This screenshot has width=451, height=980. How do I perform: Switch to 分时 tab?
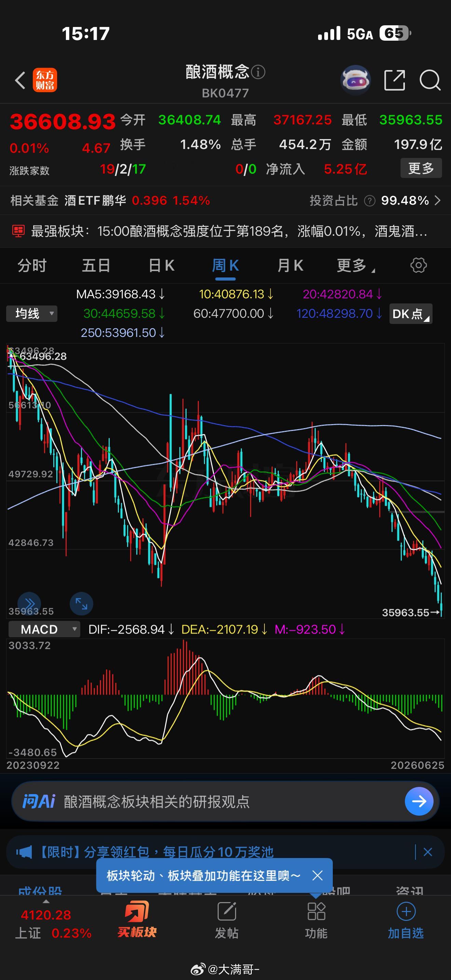tap(32, 265)
